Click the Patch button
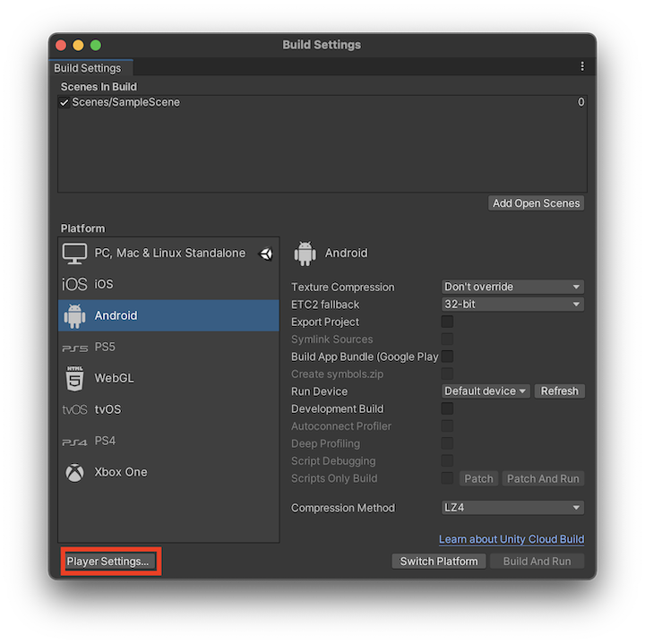The image size is (645, 644). [478, 478]
